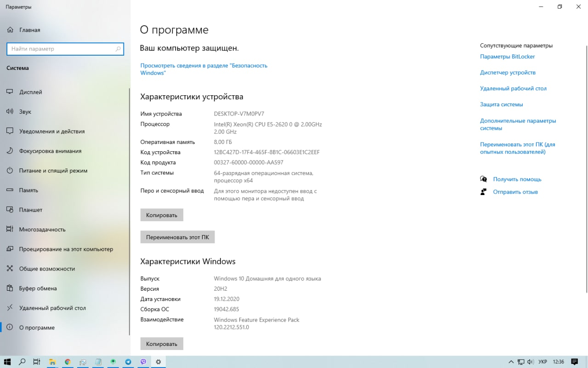This screenshot has height=368, width=588.
Task: Click the sidebar vertical scrollbar
Action: click(x=129, y=212)
